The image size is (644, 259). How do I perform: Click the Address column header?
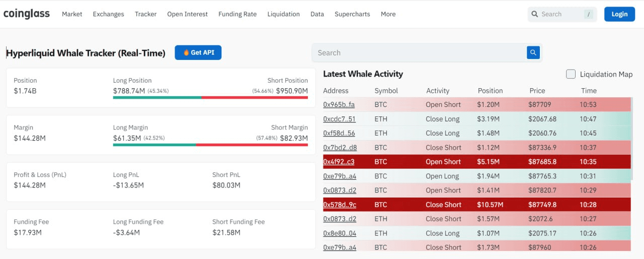click(336, 91)
